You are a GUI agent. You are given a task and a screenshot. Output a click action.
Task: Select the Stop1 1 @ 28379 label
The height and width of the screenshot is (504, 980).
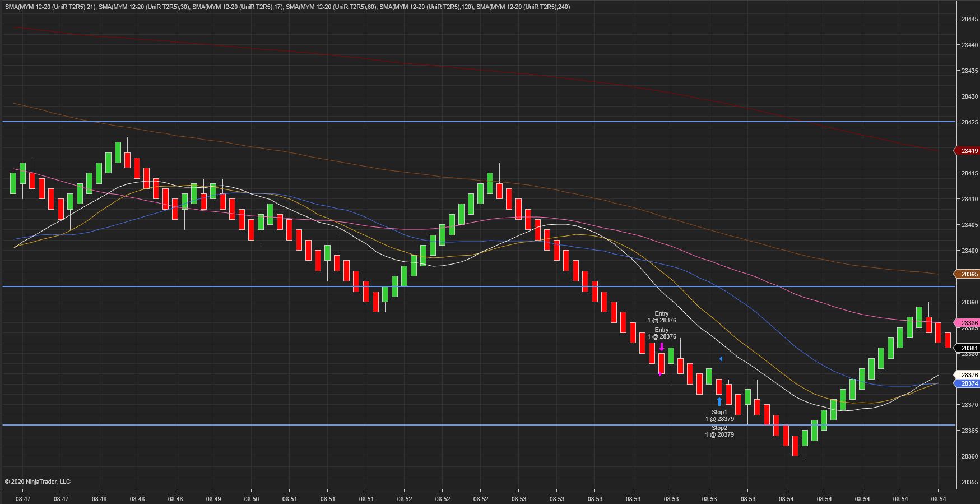point(719,415)
